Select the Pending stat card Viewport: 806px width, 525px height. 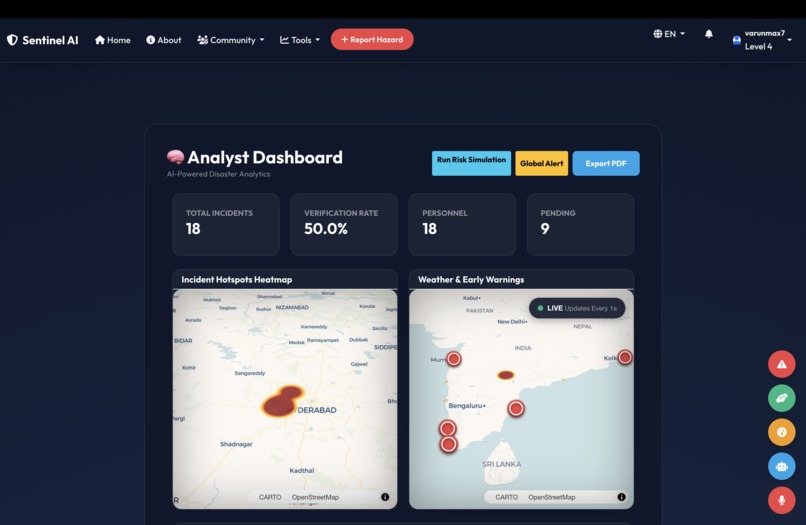tap(580, 225)
